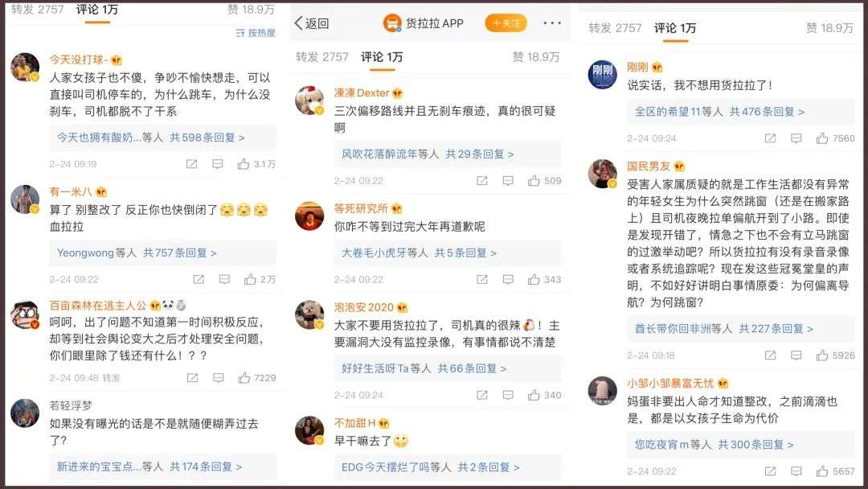Like the comment by 今天没打球-
The width and height of the screenshot is (868, 489).
click(x=243, y=164)
